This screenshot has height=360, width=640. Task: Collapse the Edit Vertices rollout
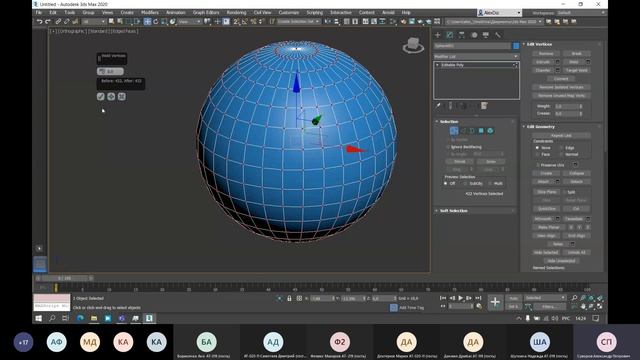coord(524,44)
